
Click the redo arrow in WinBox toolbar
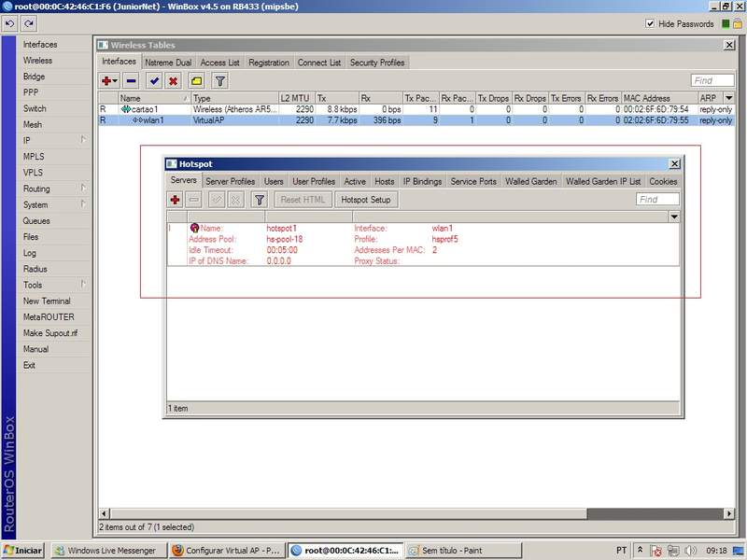(29, 24)
